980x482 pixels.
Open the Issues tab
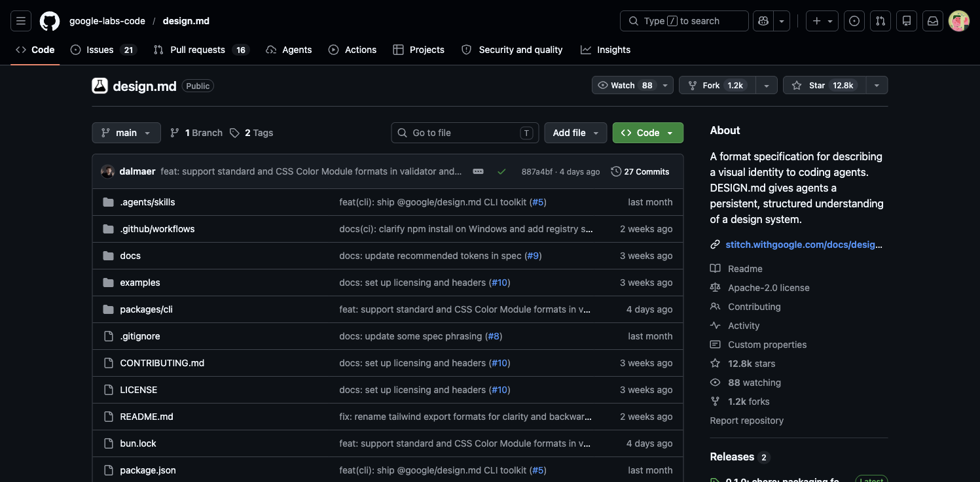pyautogui.click(x=103, y=50)
